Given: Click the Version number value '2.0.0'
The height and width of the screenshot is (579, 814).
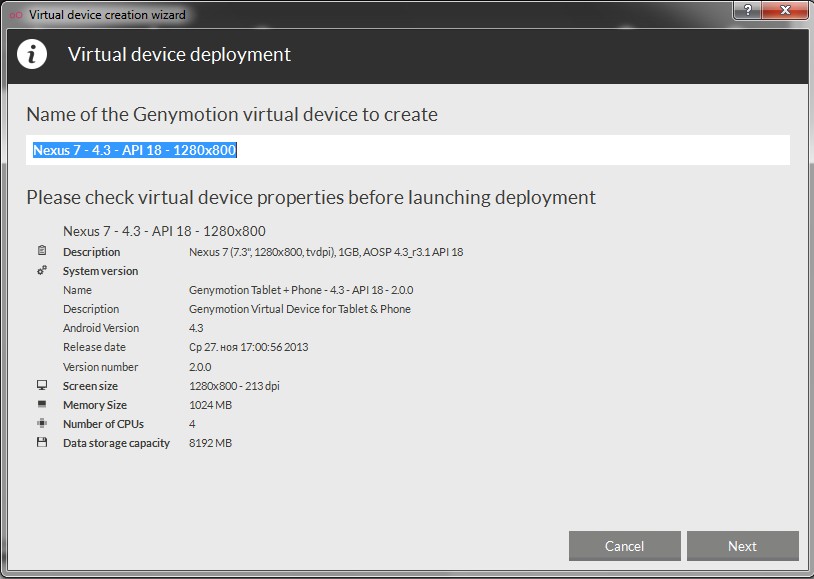Looking at the screenshot, I should [x=200, y=367].
